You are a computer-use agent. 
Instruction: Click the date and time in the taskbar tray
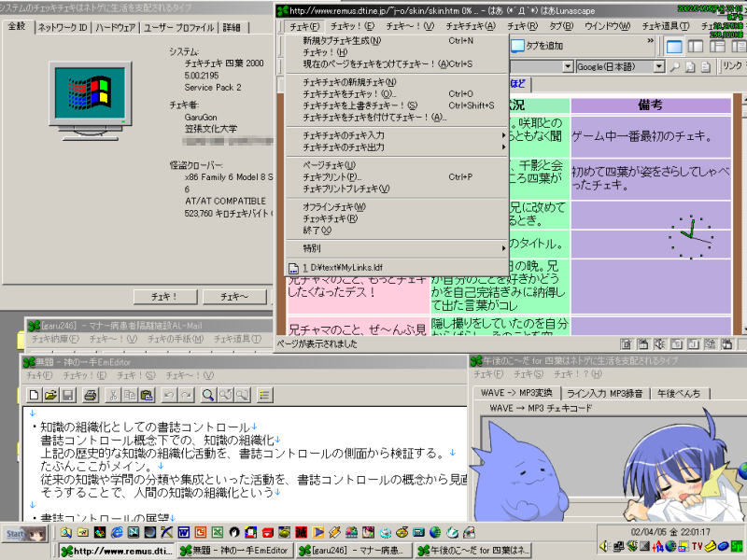click(x=670, y=532)
